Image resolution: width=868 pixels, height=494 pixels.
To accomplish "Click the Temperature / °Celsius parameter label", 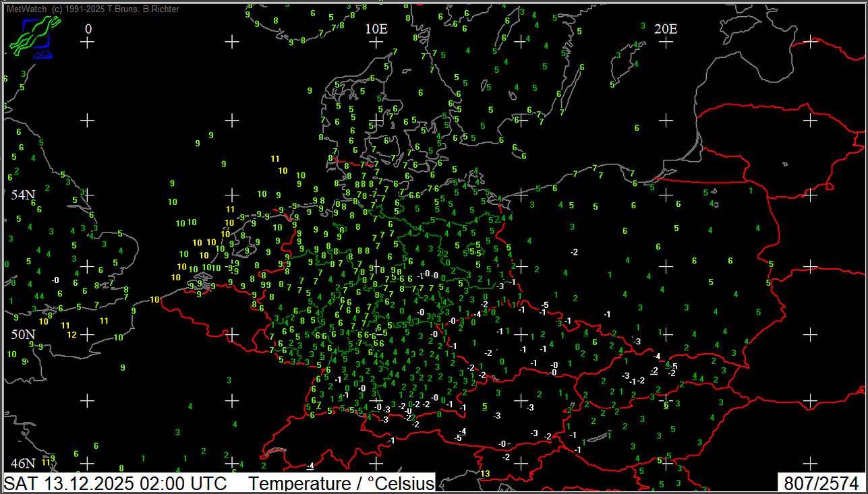I will click(341, 483).
